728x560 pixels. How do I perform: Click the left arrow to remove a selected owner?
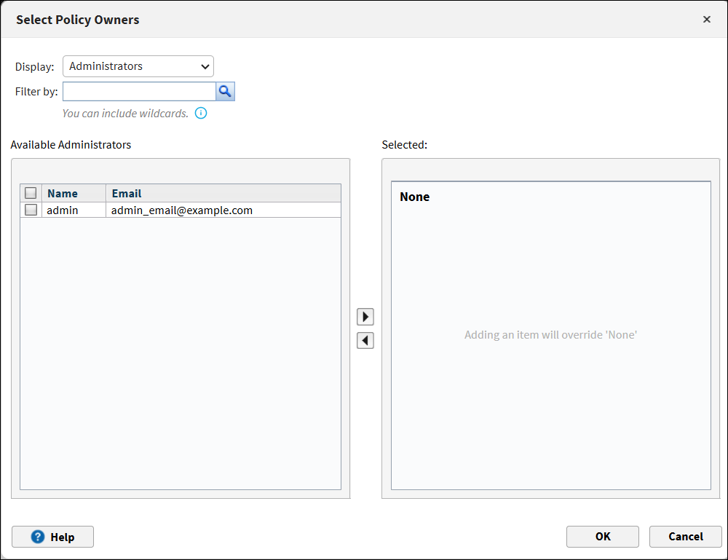[365, 340]
